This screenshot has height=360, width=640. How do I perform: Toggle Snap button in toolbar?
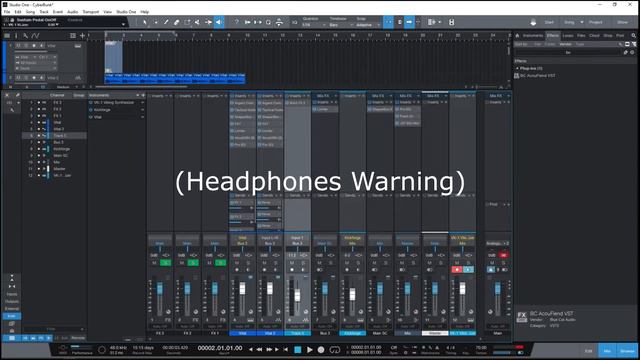[x=388, y=22]
